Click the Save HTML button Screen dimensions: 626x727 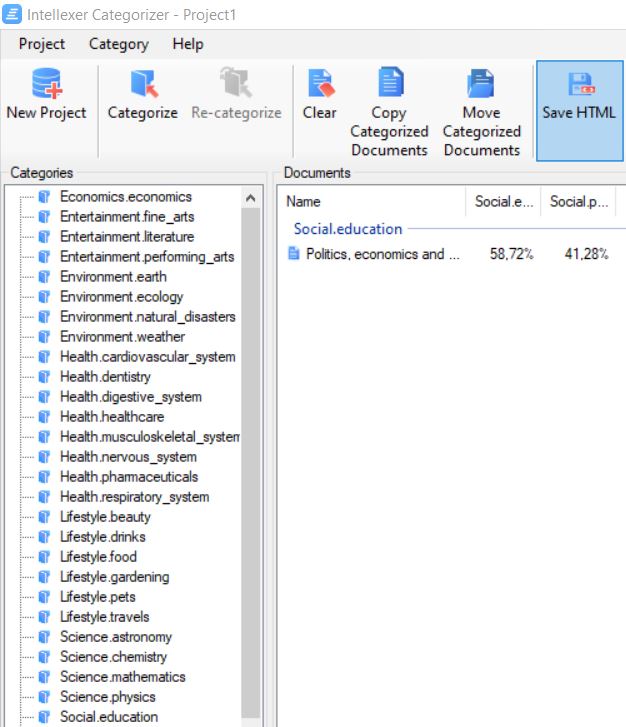[579, 111]
